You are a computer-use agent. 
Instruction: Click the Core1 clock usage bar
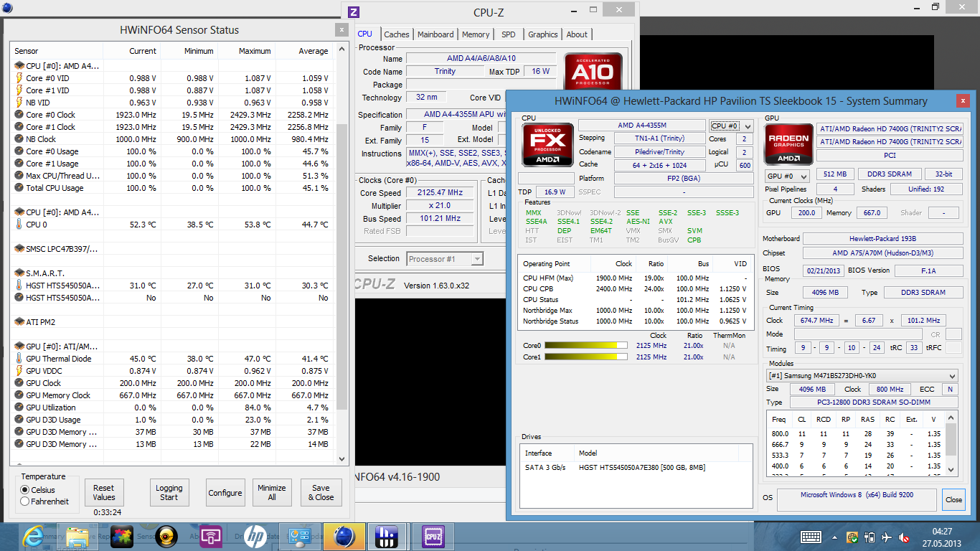pyautogui.click(x=586, y=357)
